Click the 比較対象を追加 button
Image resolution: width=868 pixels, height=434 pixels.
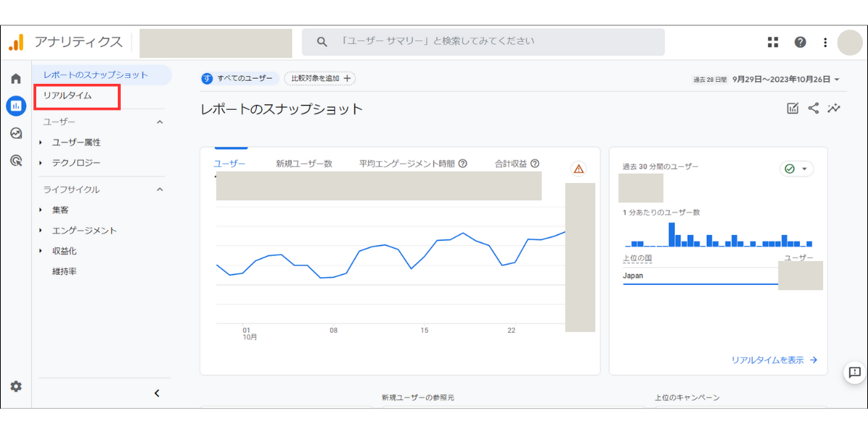320,78
